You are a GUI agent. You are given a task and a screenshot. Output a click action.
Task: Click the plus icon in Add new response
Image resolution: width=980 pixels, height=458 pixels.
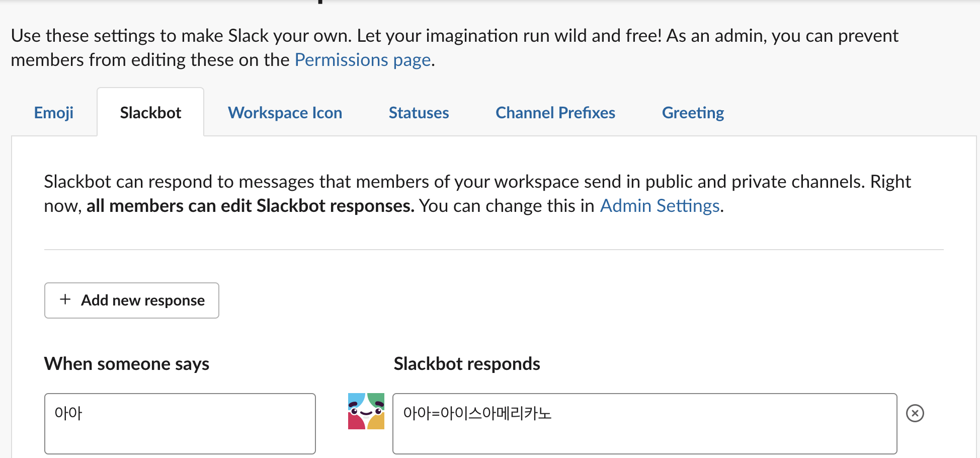click(x=65, y=299)
